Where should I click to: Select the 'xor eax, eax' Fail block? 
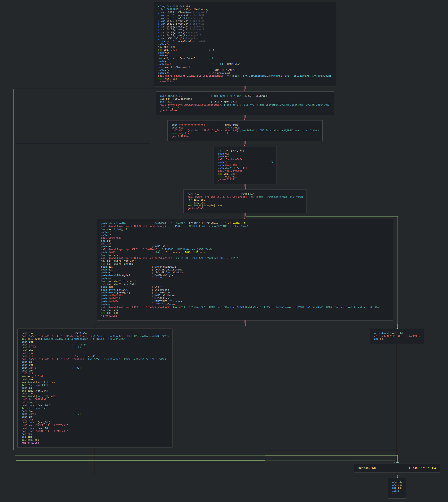[367, 468]
